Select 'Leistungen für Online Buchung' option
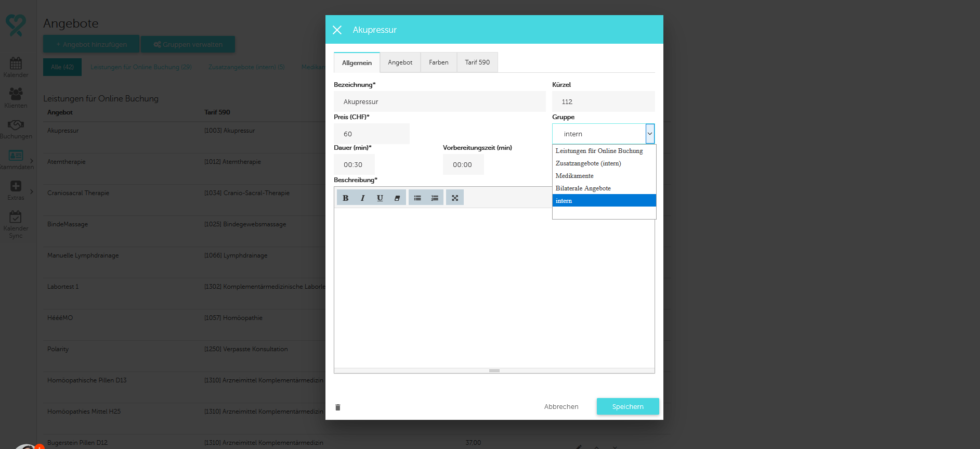 (599, 151)
